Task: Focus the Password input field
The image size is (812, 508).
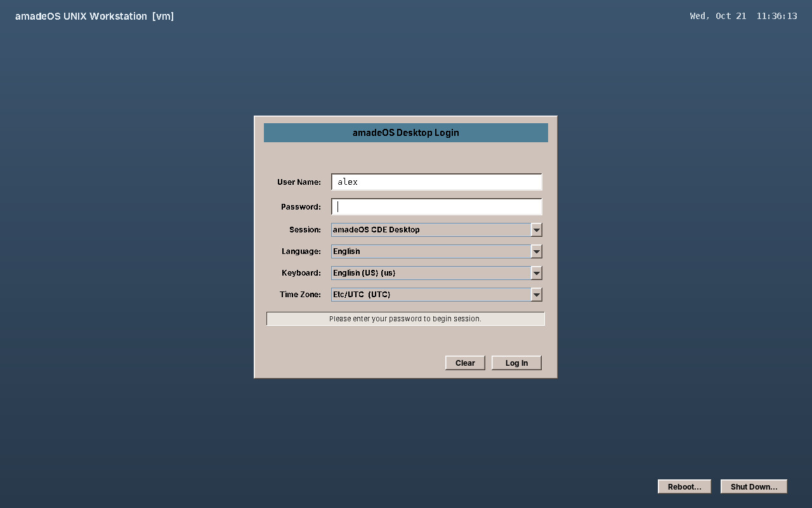Action: tap(436, 206)
